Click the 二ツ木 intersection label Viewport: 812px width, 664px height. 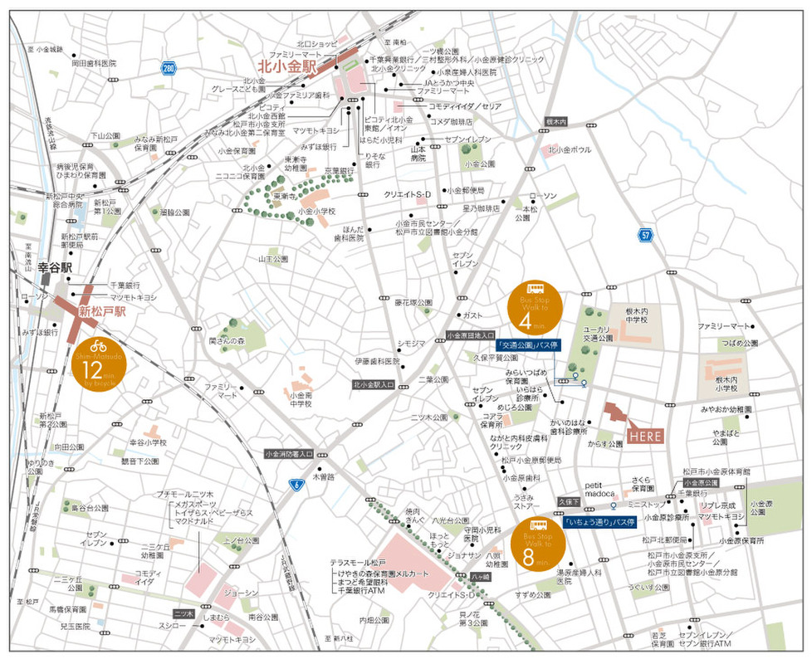[183, 613]
